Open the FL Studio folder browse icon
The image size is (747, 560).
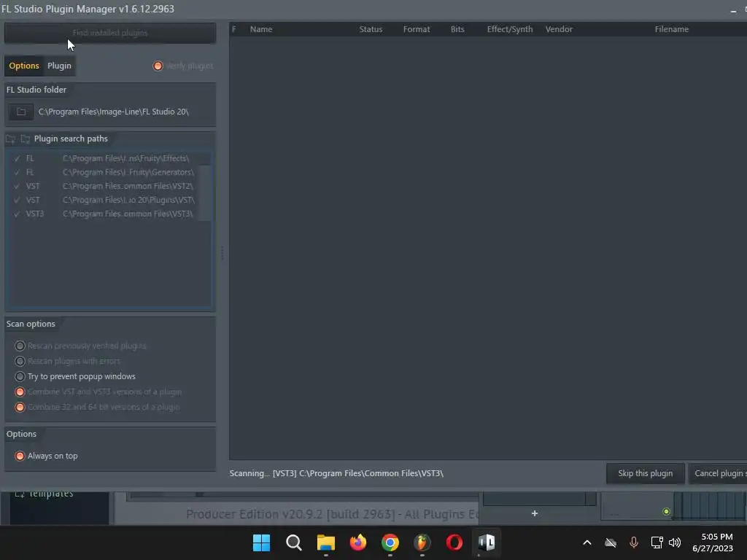21,112
